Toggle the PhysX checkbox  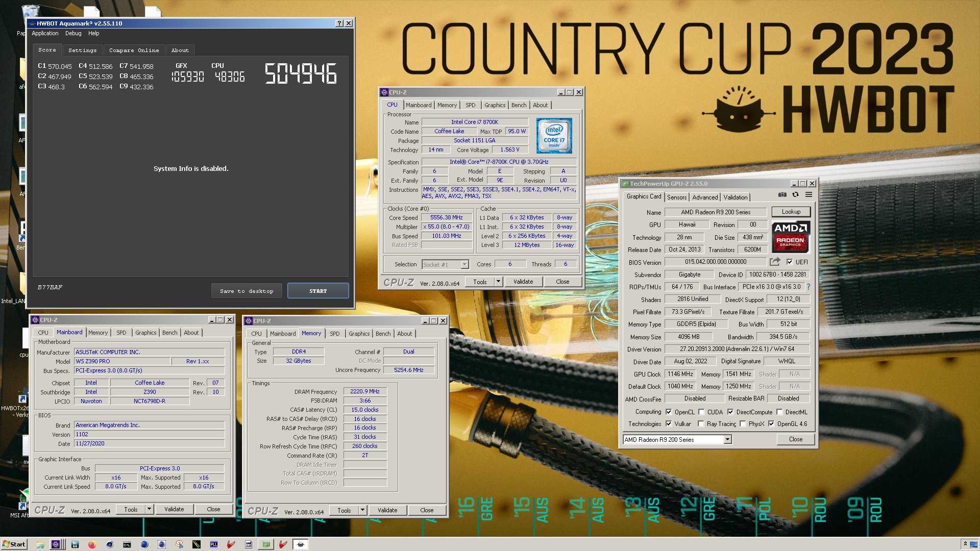[x=743, y=423]
